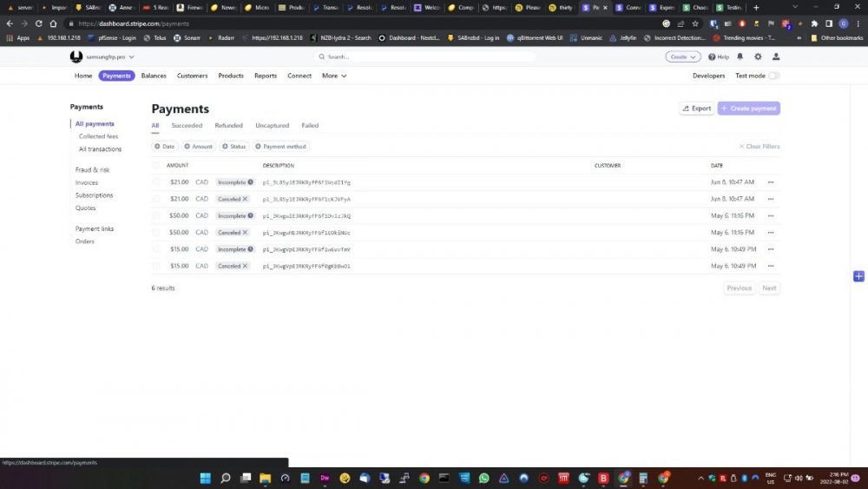Click the Stripe search field

(x=425, y=56)
